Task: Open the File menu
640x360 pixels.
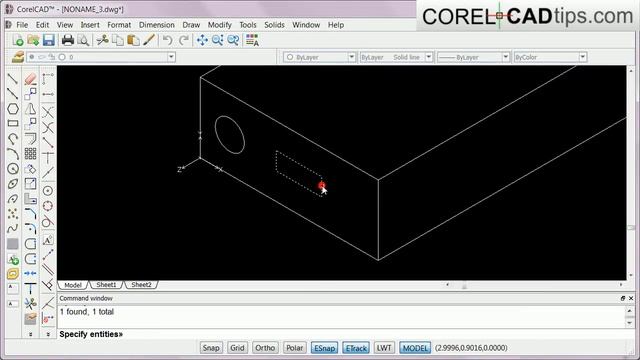Action: [22, 25]
